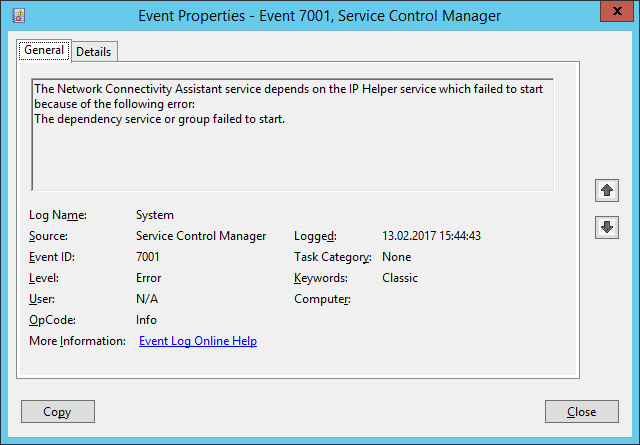The image size is (640, 445).
Task: Click the Level value Error
Action: click(148, 278)
